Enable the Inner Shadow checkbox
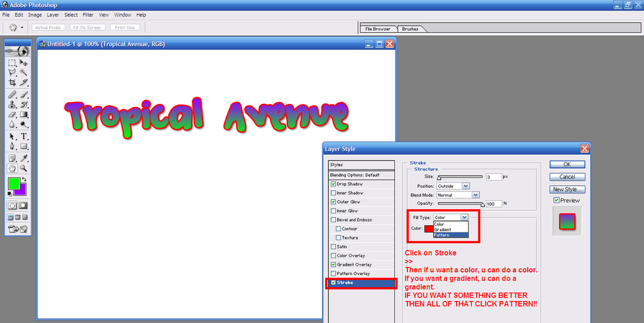Viewport: 644px width, 323px height. pyautogui.click(x=333, y=193)
